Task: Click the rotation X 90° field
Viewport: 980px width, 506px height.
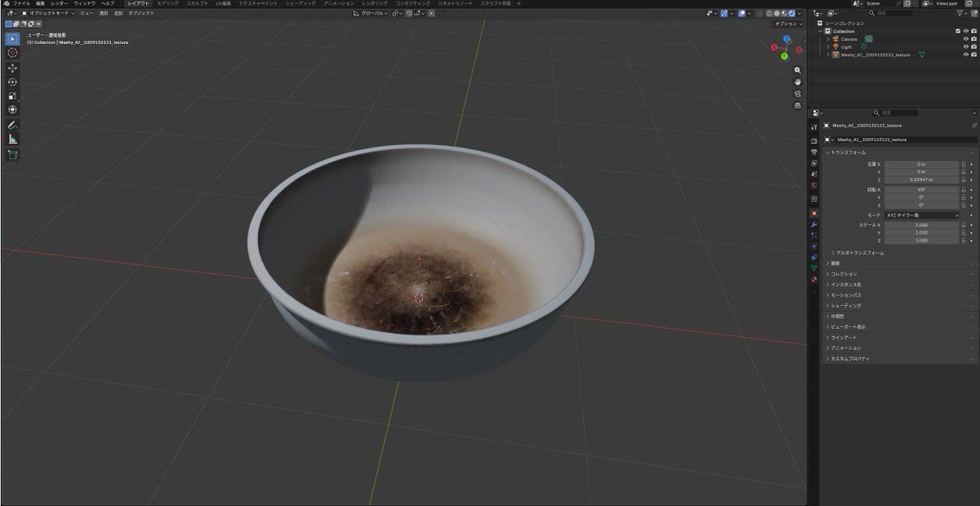Action: 922,190
